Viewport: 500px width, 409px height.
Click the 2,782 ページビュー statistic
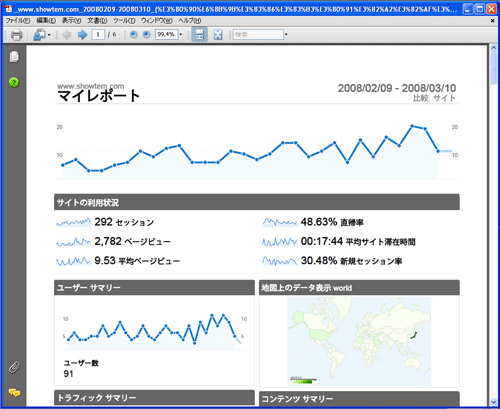click(x=132, y=241)
